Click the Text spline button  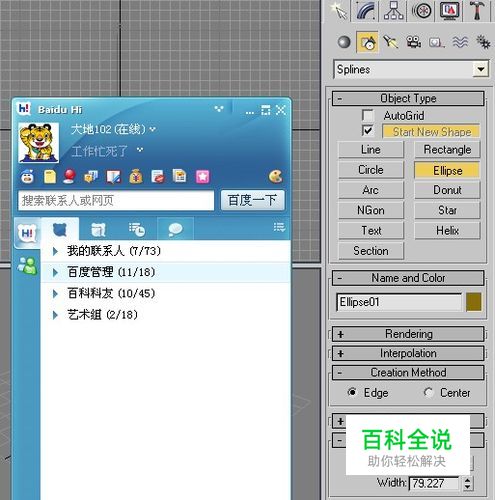(371, 231)
